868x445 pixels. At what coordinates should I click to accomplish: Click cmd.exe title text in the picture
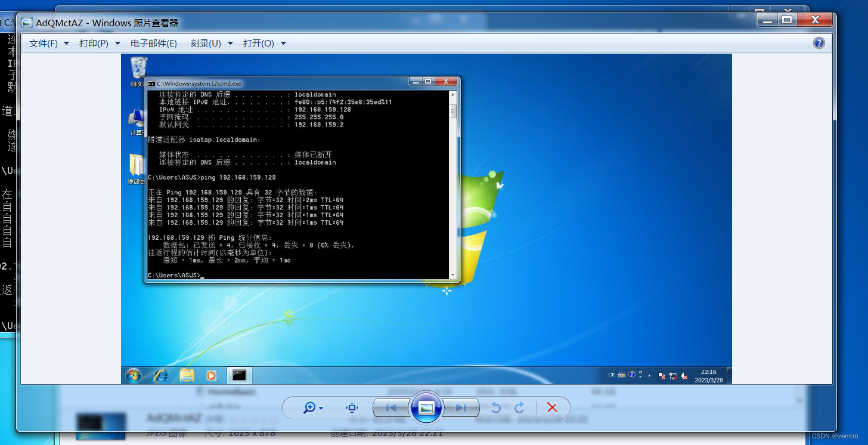(199, 84)
